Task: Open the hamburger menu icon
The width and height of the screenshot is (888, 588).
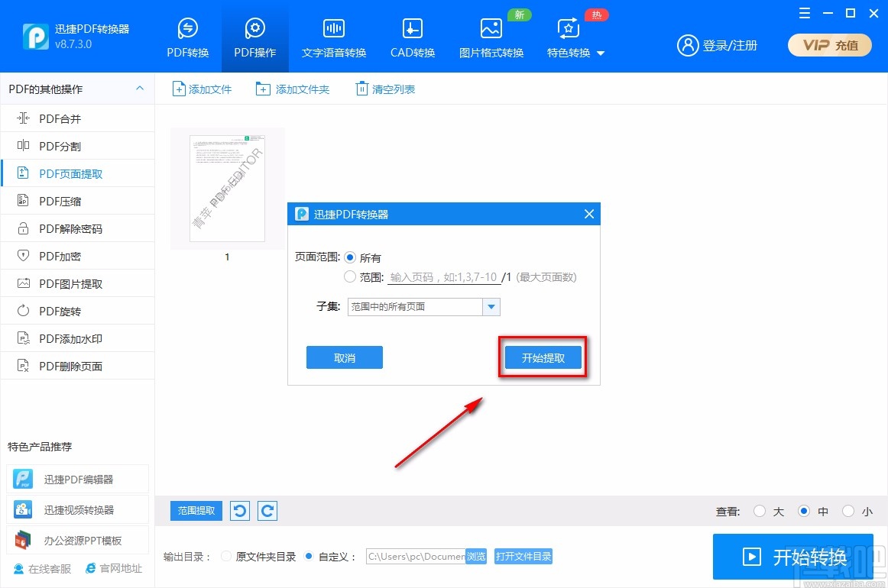Action: pos(804,14)
